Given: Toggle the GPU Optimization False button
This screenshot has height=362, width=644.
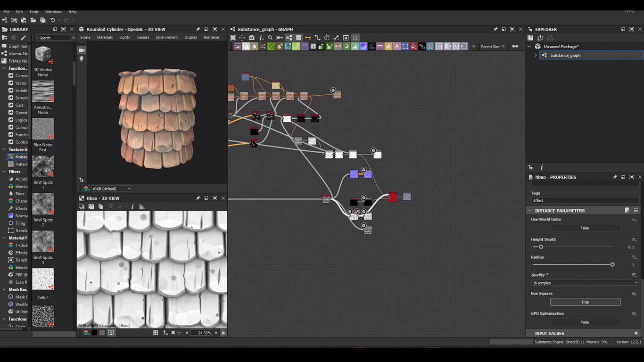Looking at the screenshot, I should (585, 322).
